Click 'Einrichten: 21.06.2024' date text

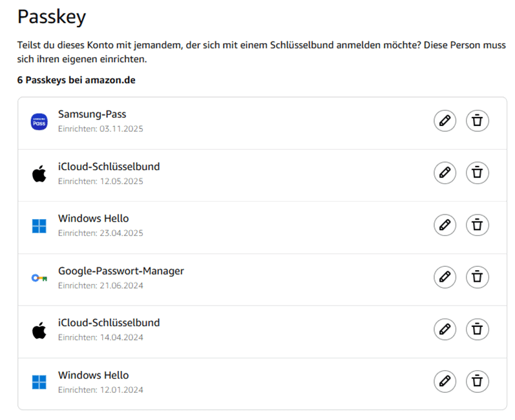click(x=101, y=286)
